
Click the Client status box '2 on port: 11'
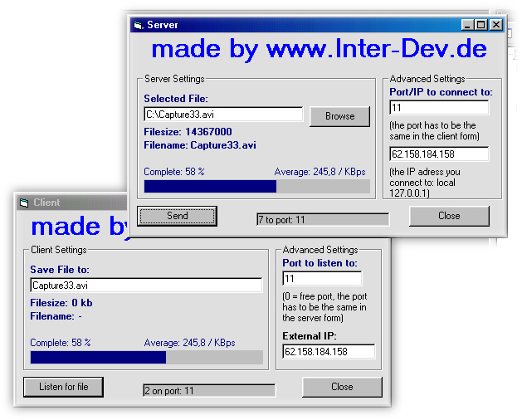209,391
